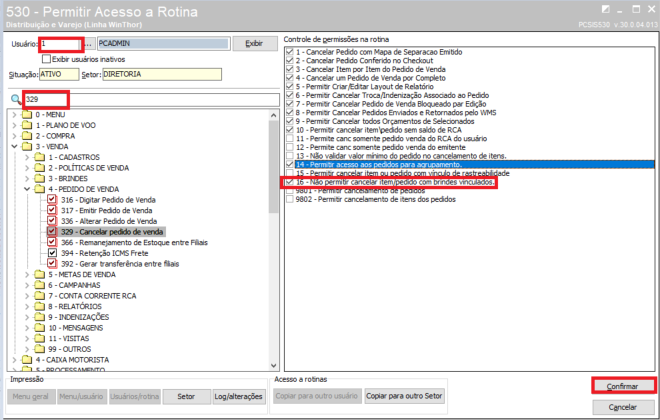Image resolution: width=660 pixels, height=420 pixels.
Task: Click the 0 - MENU folder icon
Action: click(x=27, y=114)
